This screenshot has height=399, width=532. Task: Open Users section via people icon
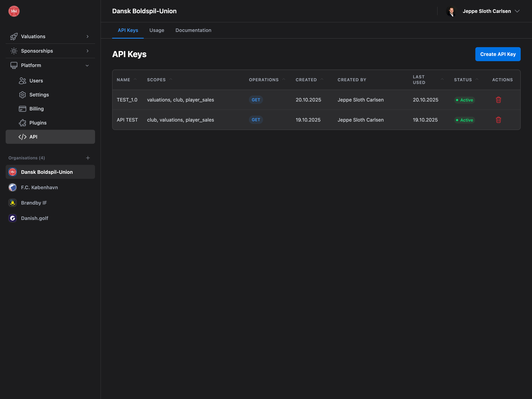[22, 81]
